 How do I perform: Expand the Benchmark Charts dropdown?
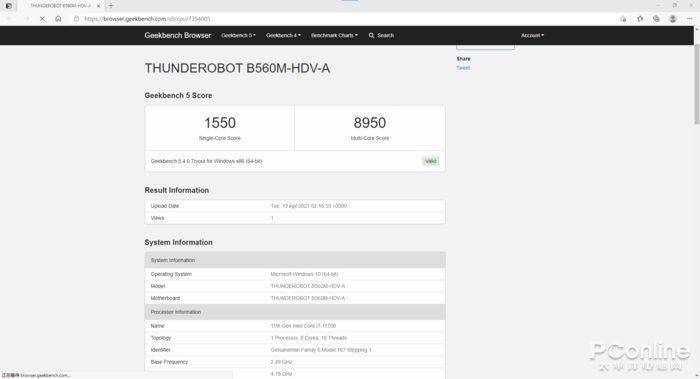click(334, 35)
